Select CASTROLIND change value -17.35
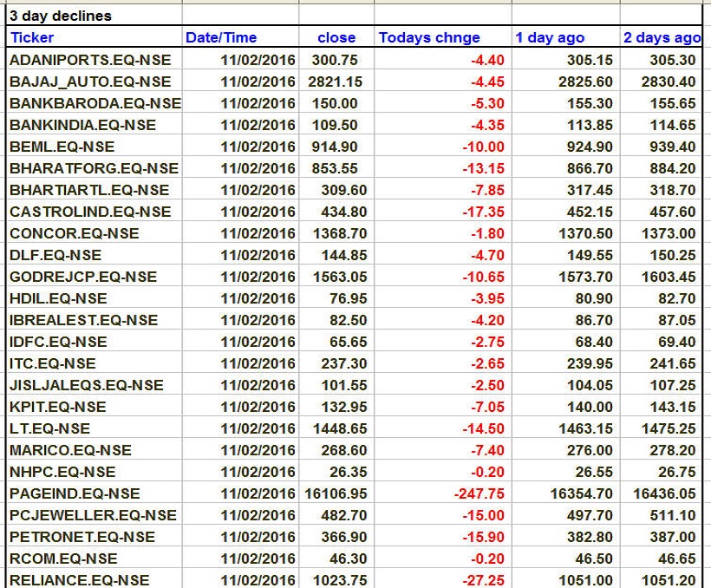The height and width of the screenshot is (588, 711). pos(483,212)
